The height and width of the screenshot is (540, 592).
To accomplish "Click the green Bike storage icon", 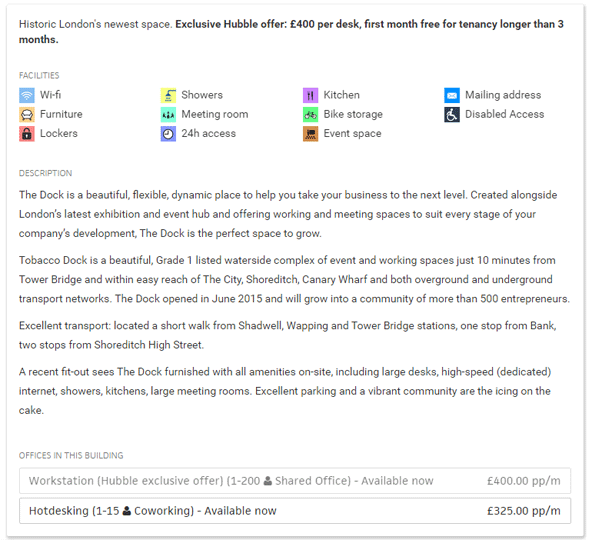I will pyautogui.click(x=310, y=114).
